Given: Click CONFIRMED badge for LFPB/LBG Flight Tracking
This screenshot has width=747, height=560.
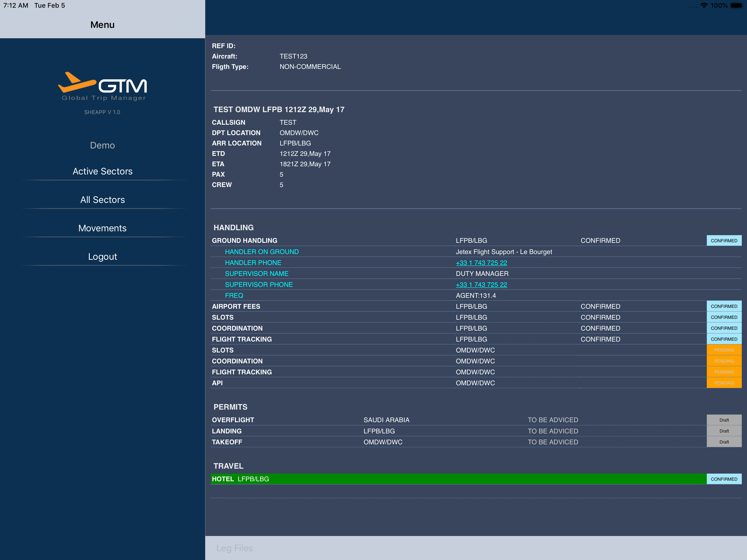Looking at the screenshot, I should coord(724,339).
